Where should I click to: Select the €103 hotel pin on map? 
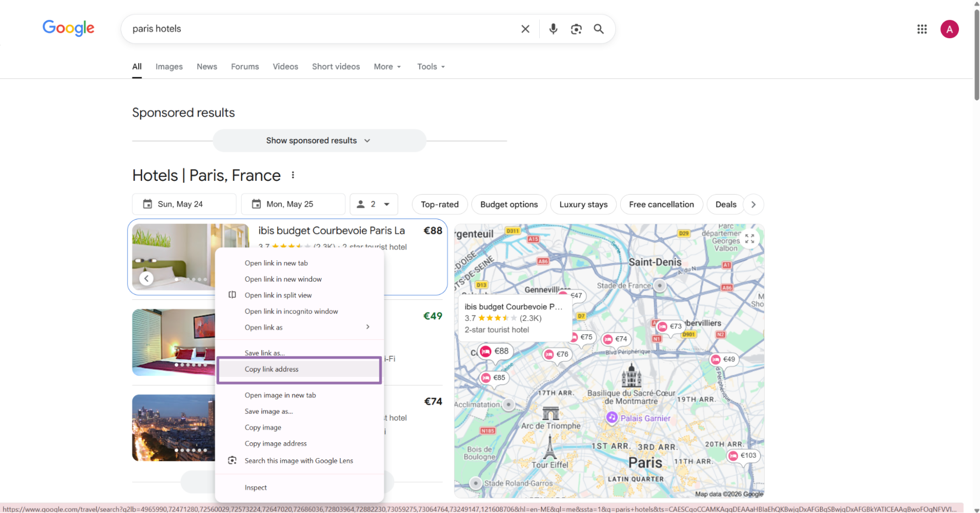click(743, 455)
